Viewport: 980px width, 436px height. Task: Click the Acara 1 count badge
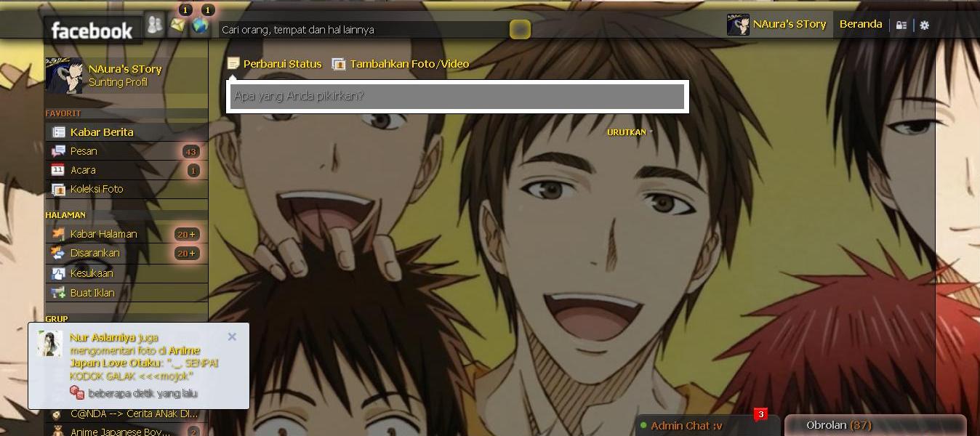click(193, 170)
